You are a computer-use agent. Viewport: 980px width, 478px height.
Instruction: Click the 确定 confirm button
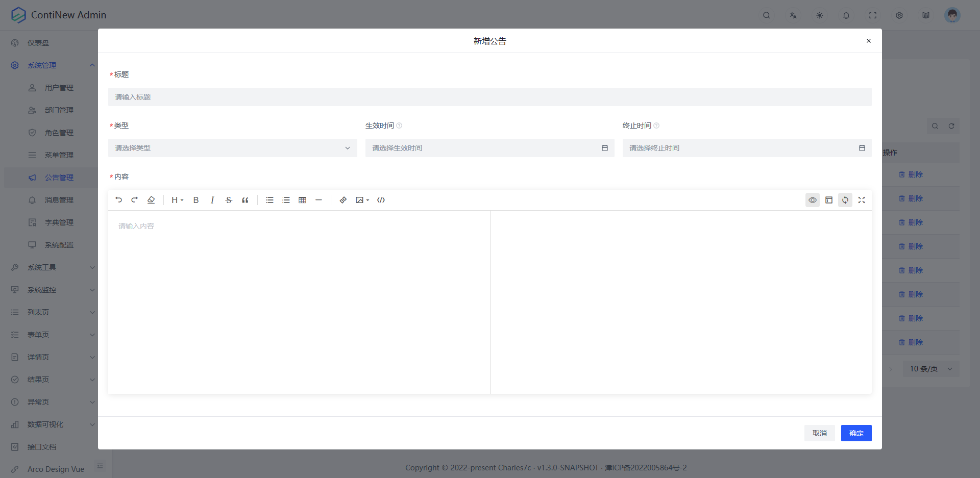coord(856,433)
